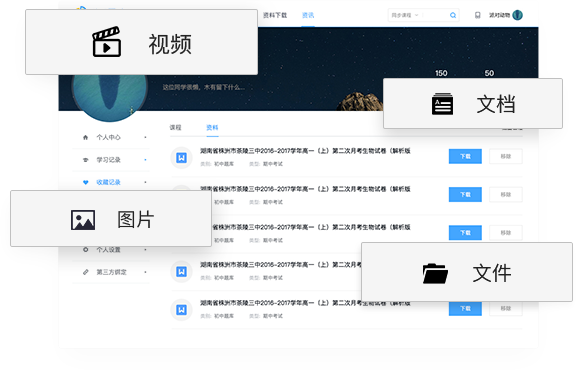Open the 同步课程 search category dropdown
This screenshot has width=576, height=370.
[405, 15]
